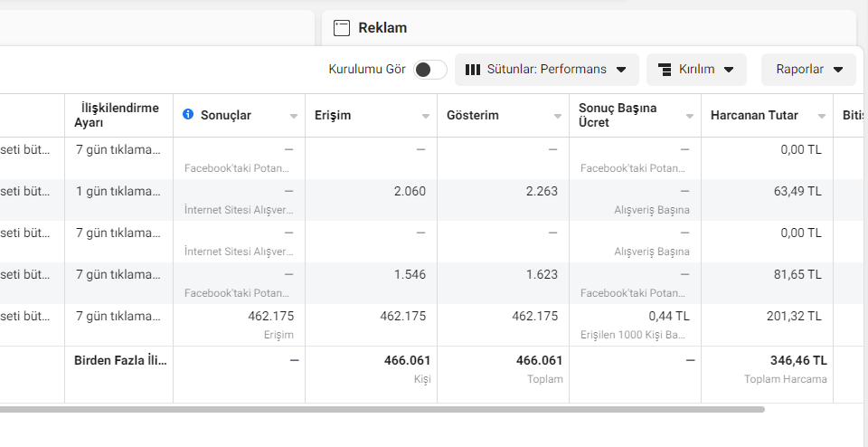This screenshot has width=868, height=447.
Task: Click the blue info icon beside Sonuçlar
Action: (188, 114)
